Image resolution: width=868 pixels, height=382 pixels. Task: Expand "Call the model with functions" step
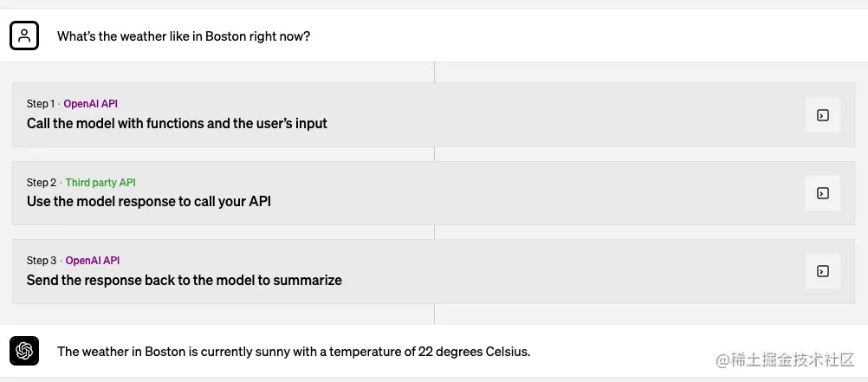[x=177, y=124]
